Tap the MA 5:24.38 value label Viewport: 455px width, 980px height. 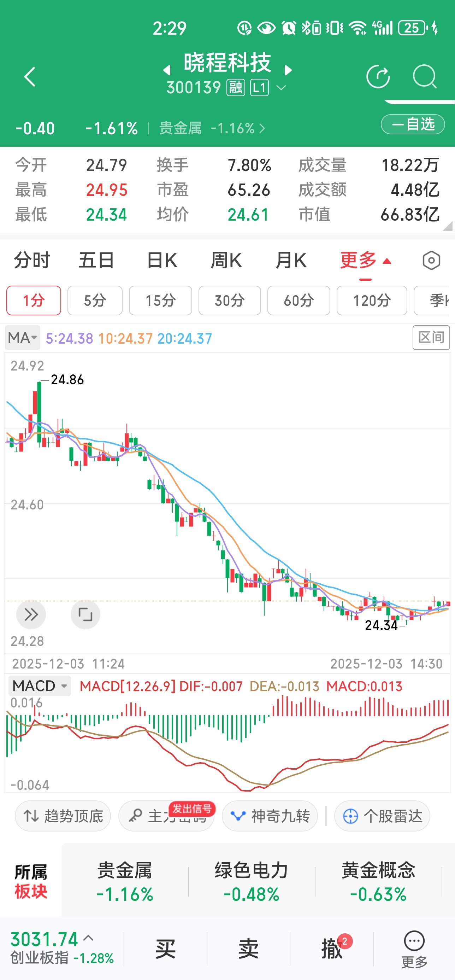click(69, 338)
